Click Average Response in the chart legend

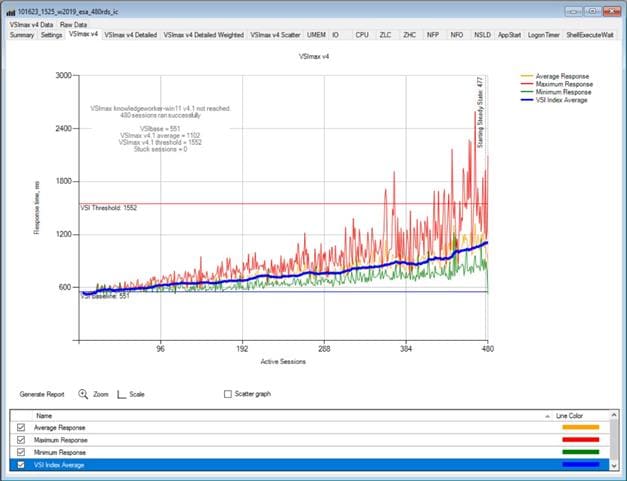[562, 76]
